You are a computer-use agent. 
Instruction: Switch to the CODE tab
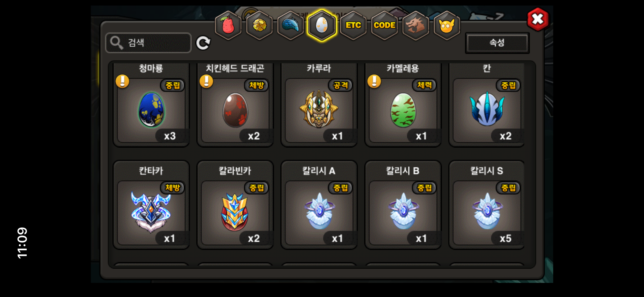pos(384,25)
